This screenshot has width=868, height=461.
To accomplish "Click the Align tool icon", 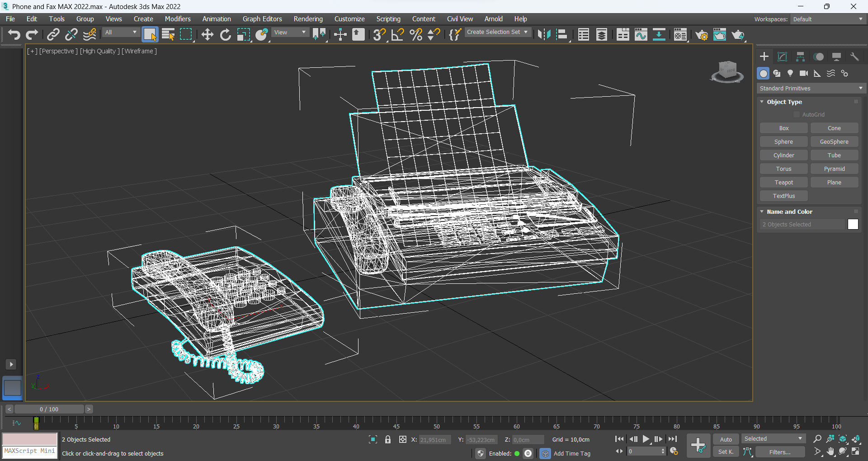I will tap(562, 35).
